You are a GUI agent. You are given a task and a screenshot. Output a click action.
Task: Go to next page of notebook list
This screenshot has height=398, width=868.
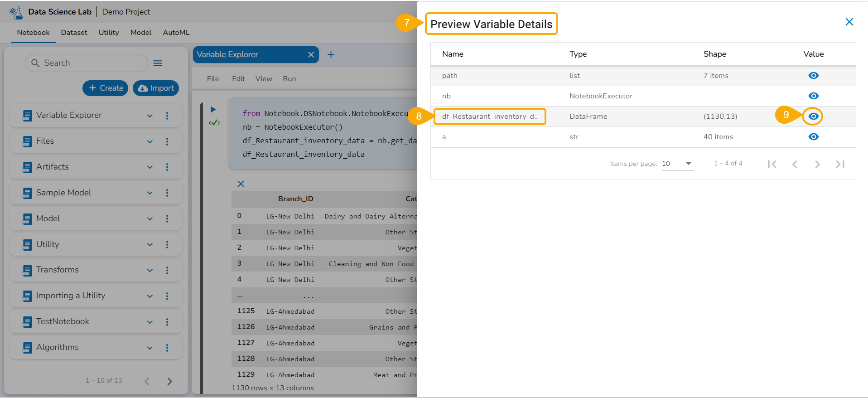coord(169,381)
